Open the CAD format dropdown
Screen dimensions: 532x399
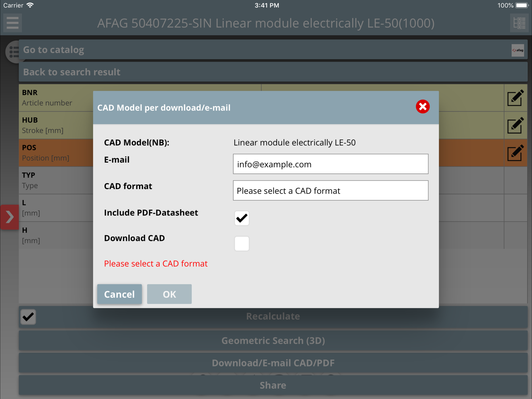coord(330,190)
